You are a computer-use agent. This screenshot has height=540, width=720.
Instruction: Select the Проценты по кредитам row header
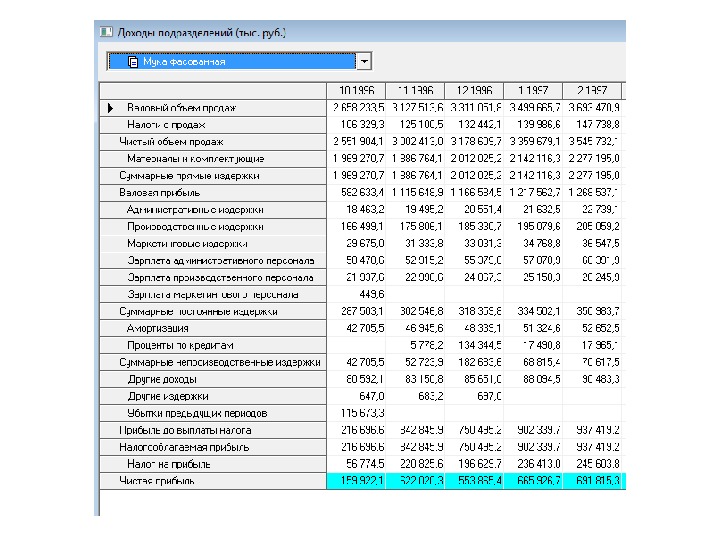click(213, 346)
